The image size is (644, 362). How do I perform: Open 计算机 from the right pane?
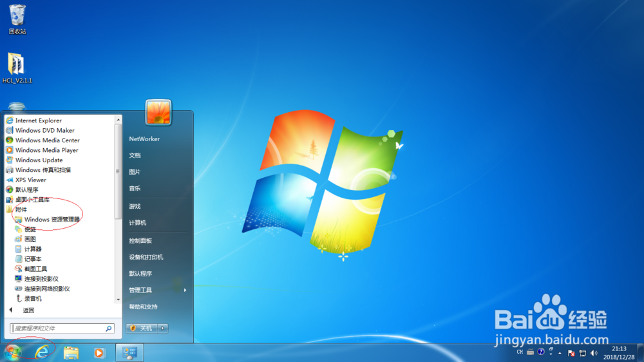(138, 223)
